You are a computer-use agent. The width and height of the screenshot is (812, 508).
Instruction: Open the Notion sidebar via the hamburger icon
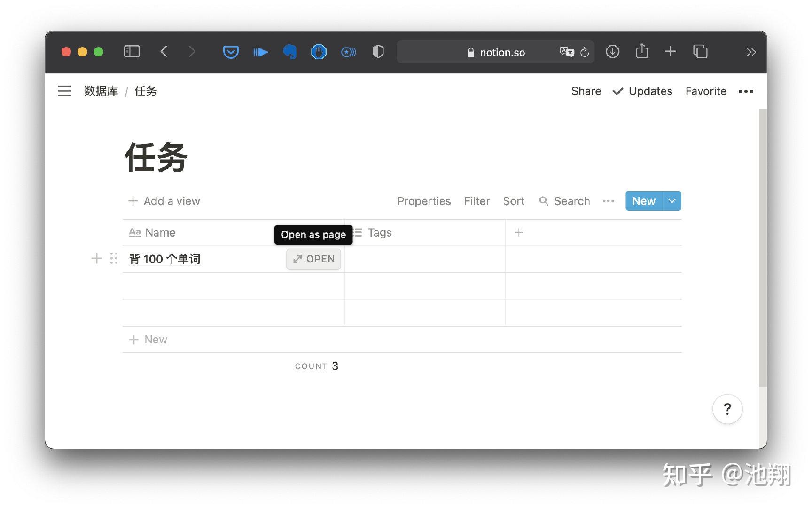point(64,91)
